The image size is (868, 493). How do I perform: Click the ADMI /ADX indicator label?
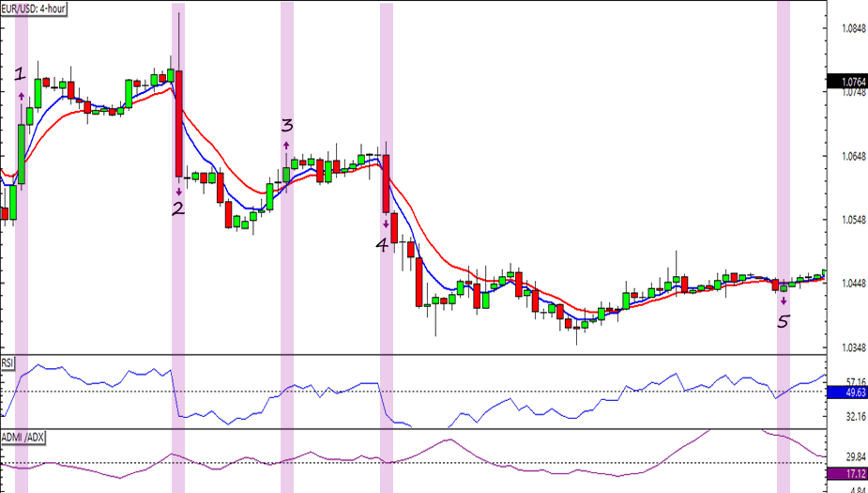[x=23, y=439]
